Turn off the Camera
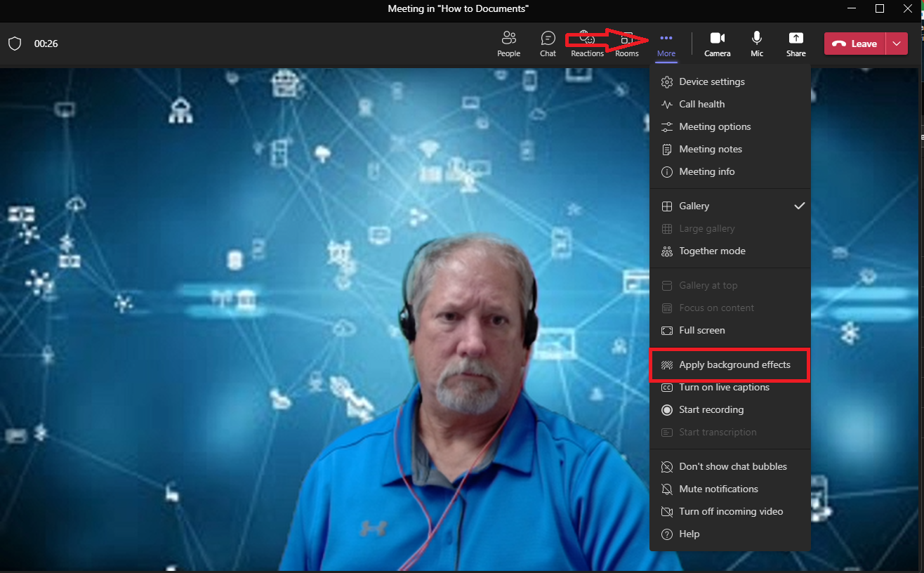Screen dimensions: 924x573 coord(718,44)
